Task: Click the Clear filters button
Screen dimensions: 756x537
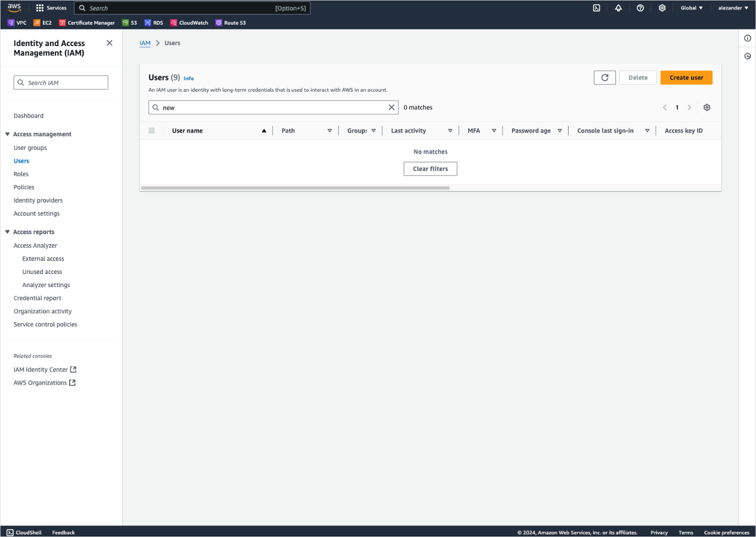Action: click(430, 168)
